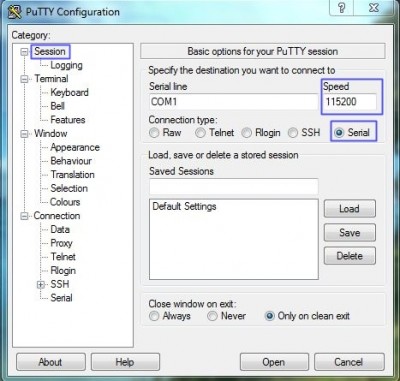This screenshot has height=381, width=400.
Task: Open the Session category
Action: [x=50, y=52]
